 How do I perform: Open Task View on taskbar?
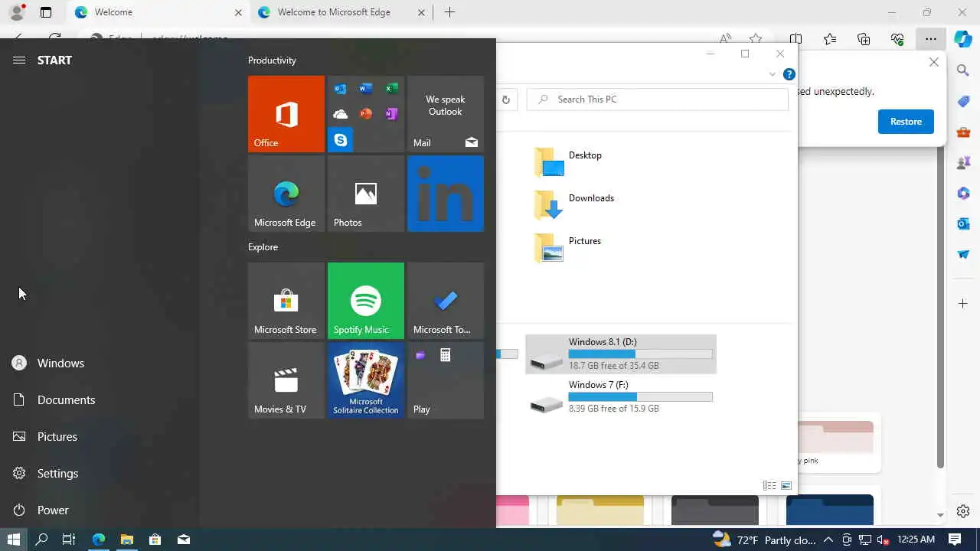69,540
